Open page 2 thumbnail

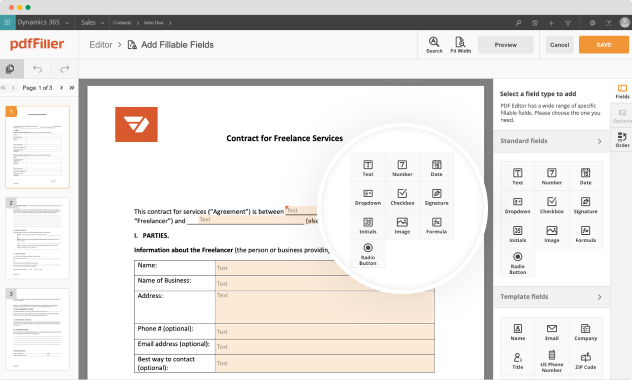[37, 238]
